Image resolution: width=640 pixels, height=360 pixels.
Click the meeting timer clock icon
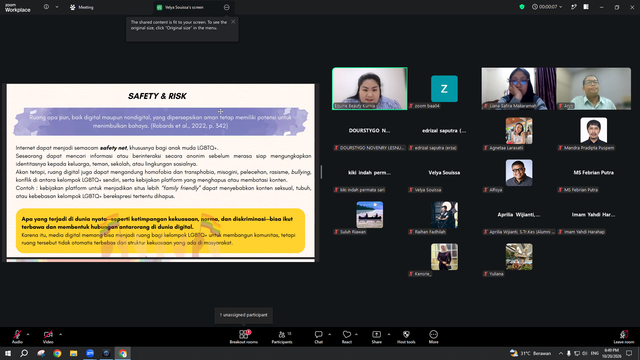pos(535,7)
